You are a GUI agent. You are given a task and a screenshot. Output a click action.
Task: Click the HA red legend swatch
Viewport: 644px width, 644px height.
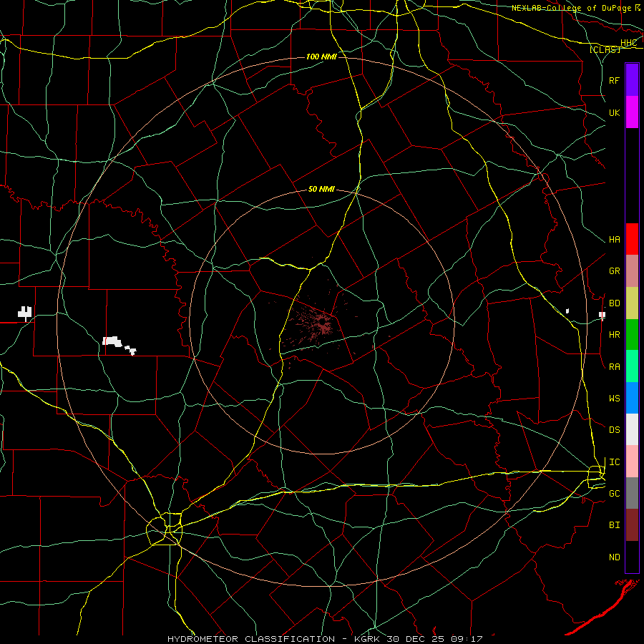pos(632,239)
